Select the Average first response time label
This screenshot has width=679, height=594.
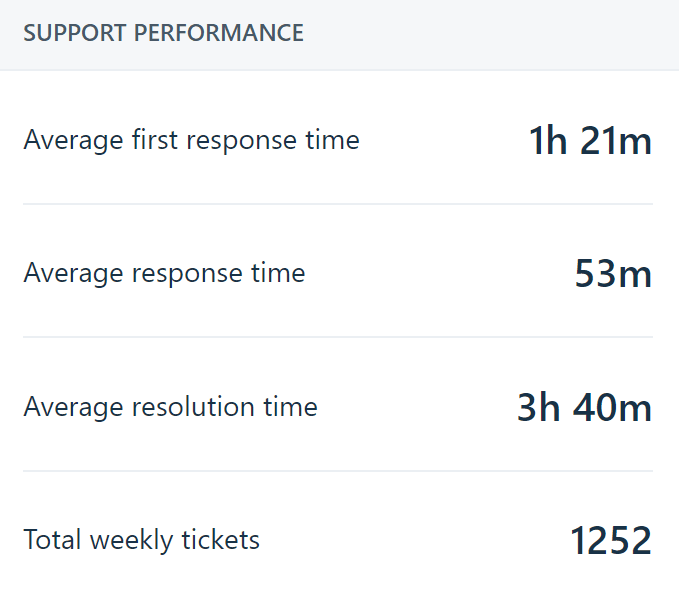click(191, 140)
